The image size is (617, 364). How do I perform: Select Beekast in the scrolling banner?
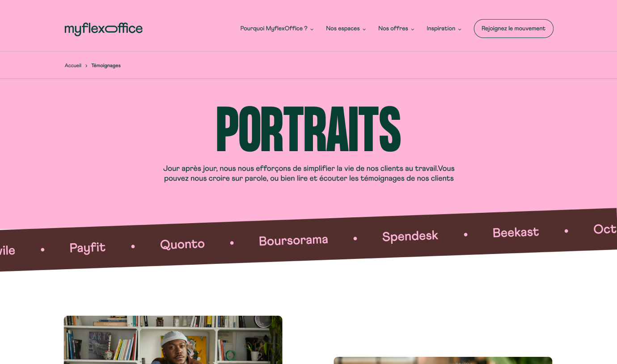click(x=516, y=233)
